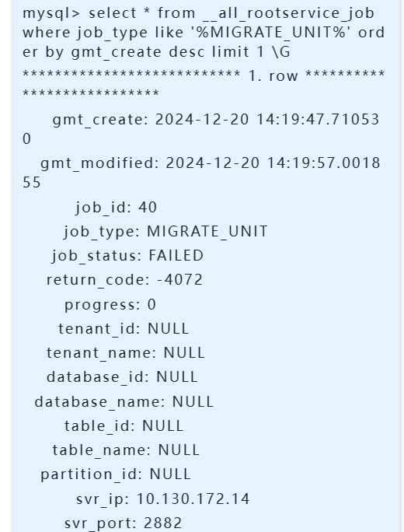
Task: Click the svr_port value 2882
Action: [163, 523]
